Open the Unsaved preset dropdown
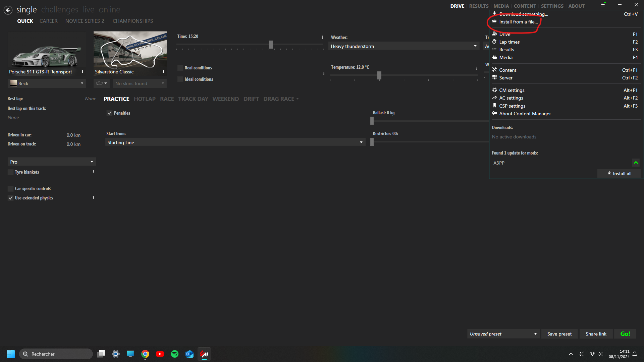The image size is (644, 362). tap(503, 334)
